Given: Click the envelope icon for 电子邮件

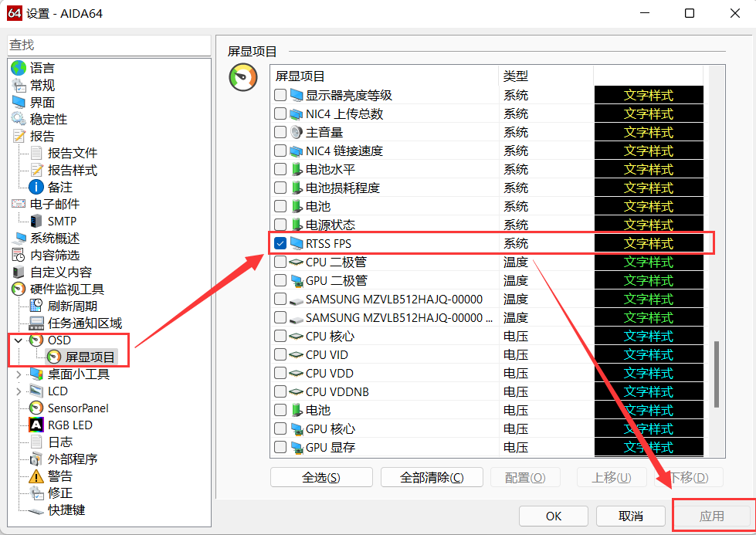Looking at the screenshot, I should pyautogui.click(x=19, y=204).
